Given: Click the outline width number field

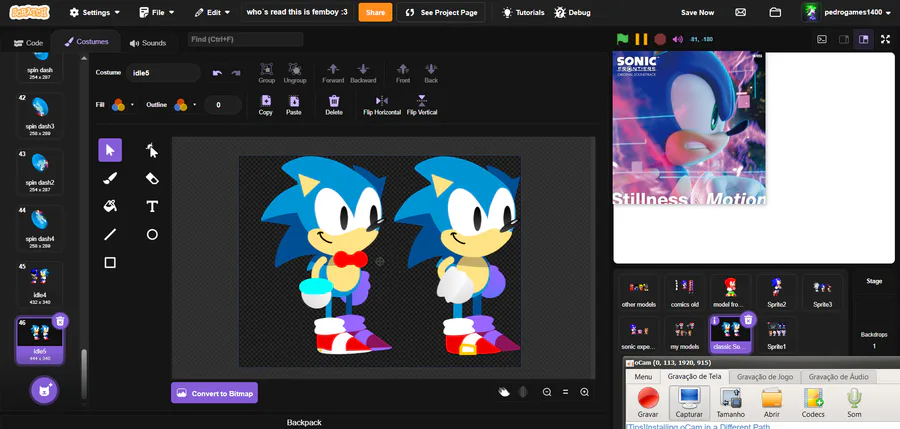Looking at the screenshot, I should pos(223,105).
